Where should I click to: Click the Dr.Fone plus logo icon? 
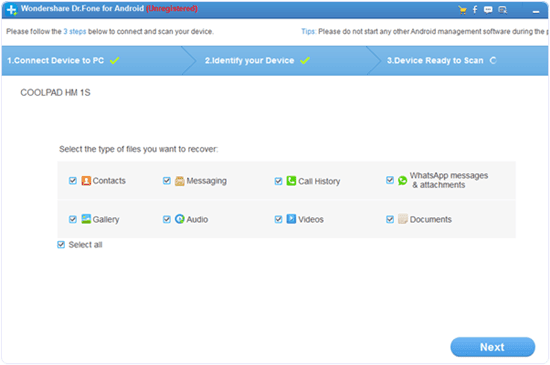[12, 9]
